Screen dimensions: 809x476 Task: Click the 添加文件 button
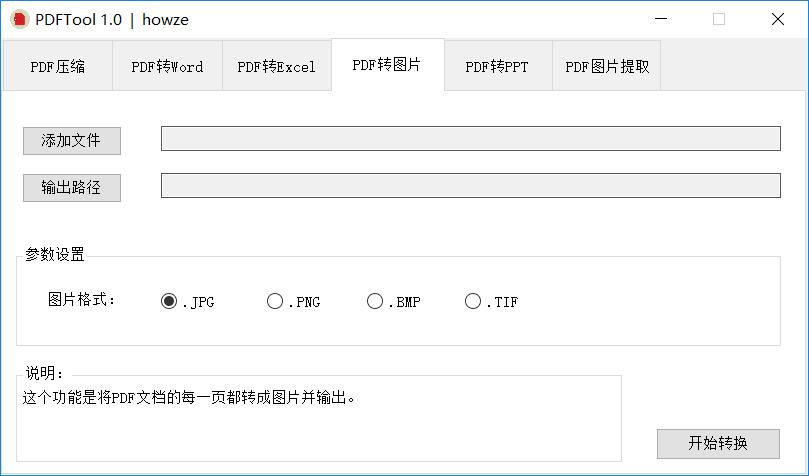tap(71, 141)
